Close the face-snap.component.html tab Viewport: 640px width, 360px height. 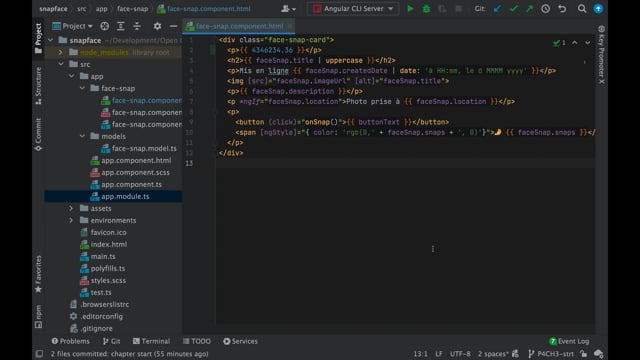(x=290, y=26)
